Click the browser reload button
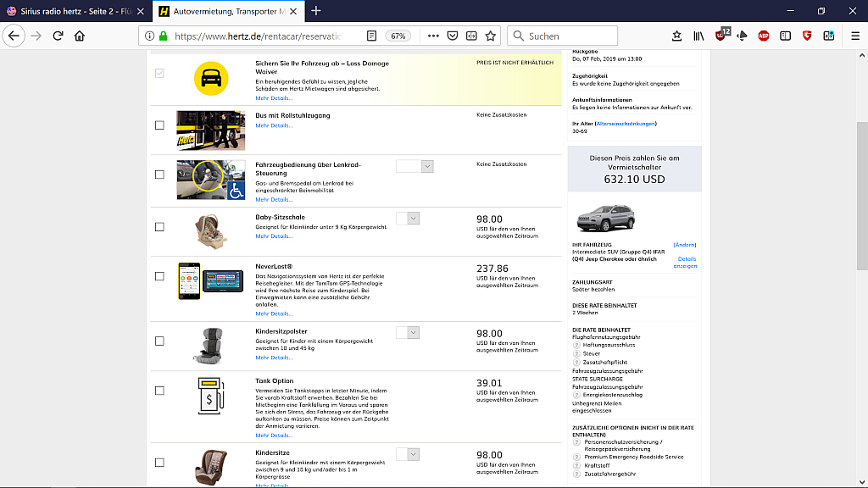 click(58, 36)
